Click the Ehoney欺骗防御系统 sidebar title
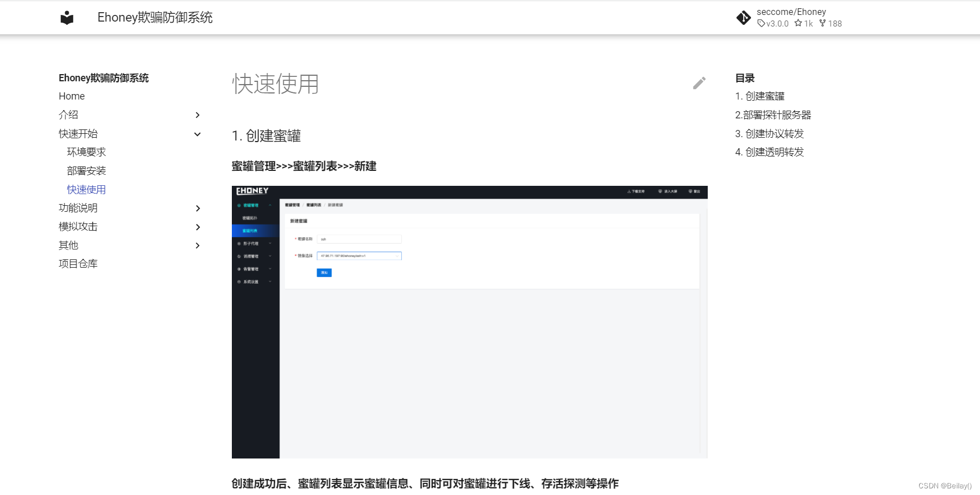980x495 pixels. click(x=104, y=78)
